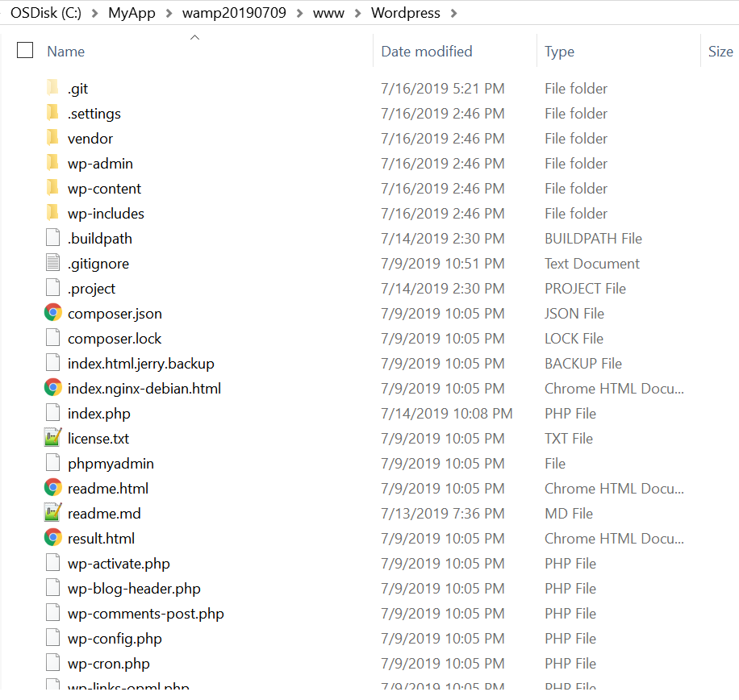Viewport: 739px width, 700px height.
Task: Check the select-all items checkbox
Action: 25,51
